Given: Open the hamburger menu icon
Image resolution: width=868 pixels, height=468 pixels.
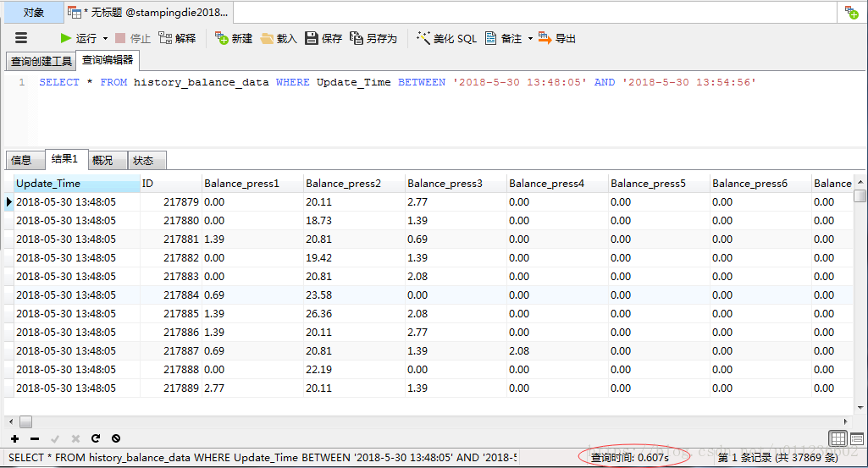Looking at the screenshot, I should click(x=21, y=38).
